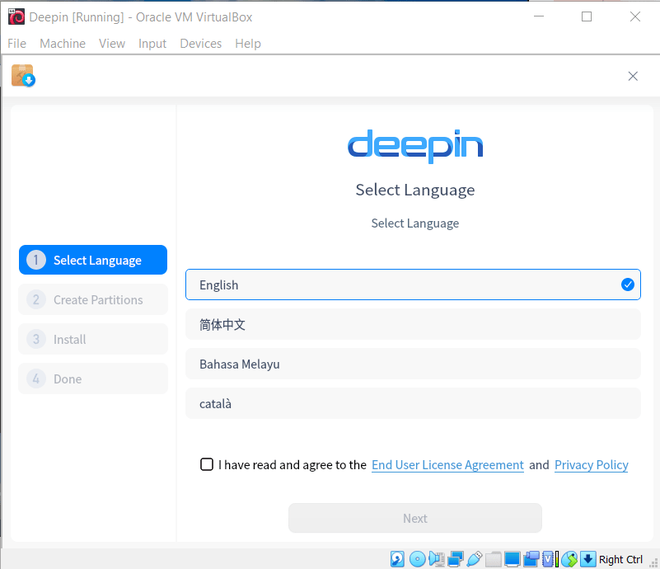
Task: Click the Next button
Action: pos(415,518)
